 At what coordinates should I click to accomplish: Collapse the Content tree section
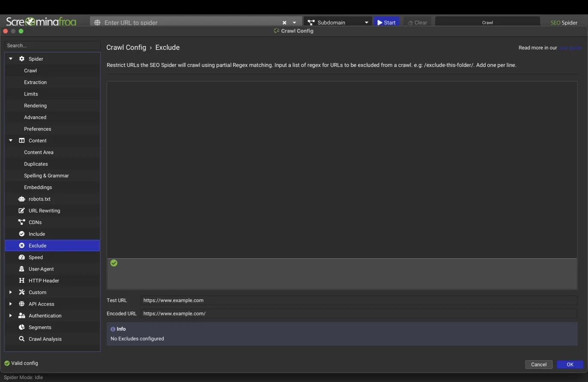coord(11,141)
